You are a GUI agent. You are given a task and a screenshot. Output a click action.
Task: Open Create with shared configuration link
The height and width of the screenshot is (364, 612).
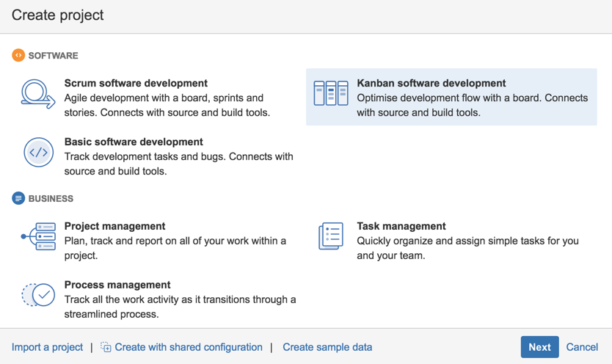pos(189,347)
